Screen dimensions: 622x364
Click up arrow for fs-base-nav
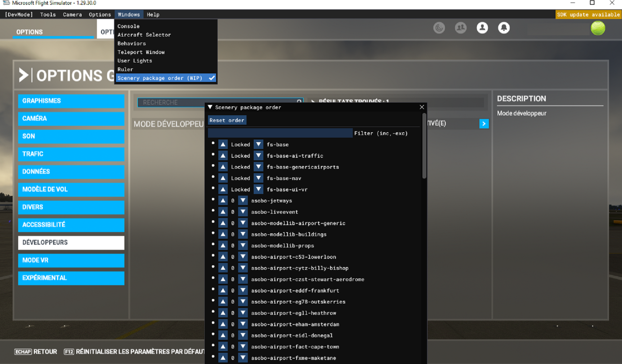point(223,178)
